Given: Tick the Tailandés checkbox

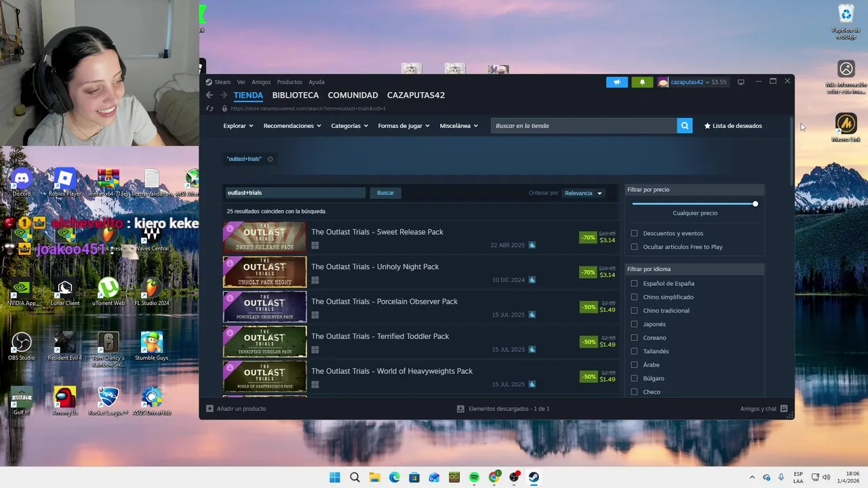Looking at the screenshot, I should [634, 351].
